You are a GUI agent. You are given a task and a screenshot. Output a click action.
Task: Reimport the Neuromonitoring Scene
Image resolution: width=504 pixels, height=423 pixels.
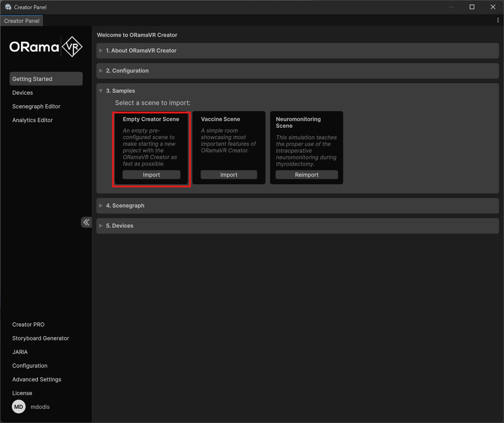[307, 175]
